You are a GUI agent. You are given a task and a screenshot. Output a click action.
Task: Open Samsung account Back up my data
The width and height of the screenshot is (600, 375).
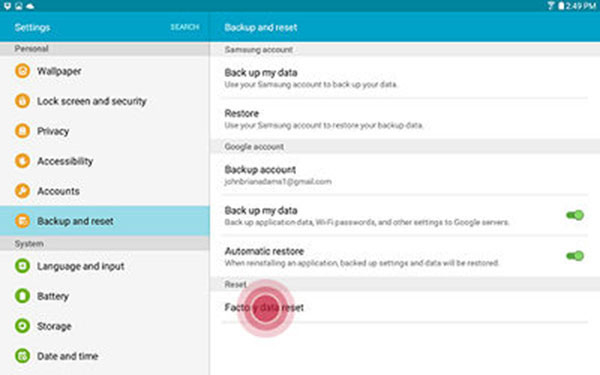(405, 78)
